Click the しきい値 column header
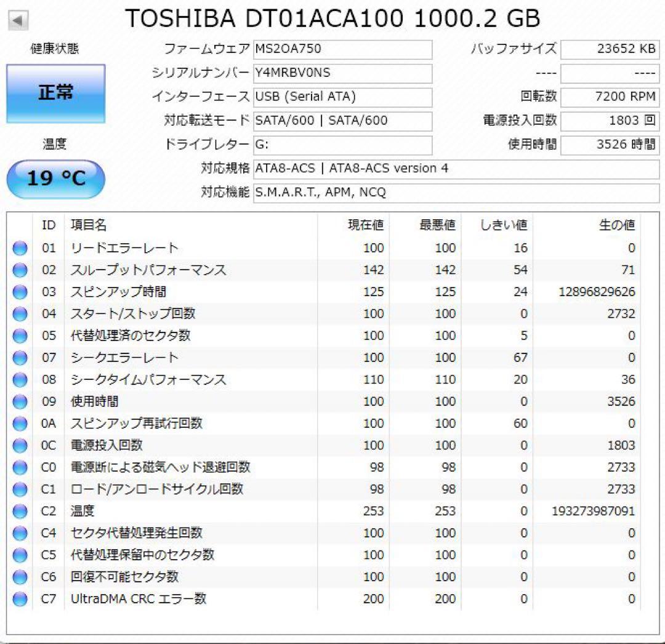 (504, 225)
